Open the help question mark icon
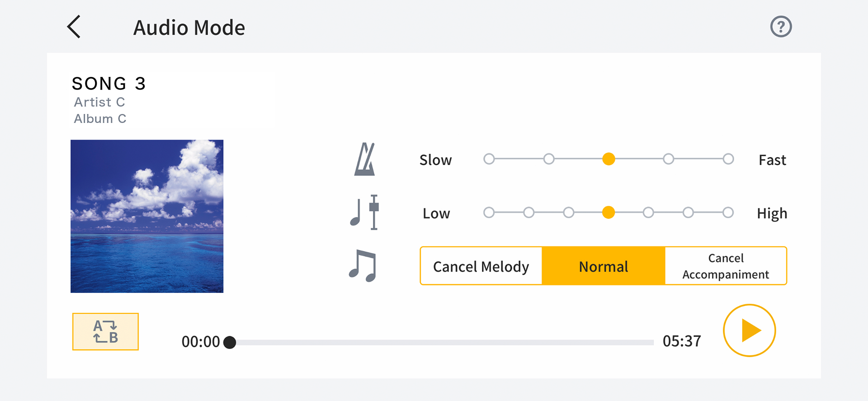Viewport: 868px width, 401px height. click(x=781, y=27)
